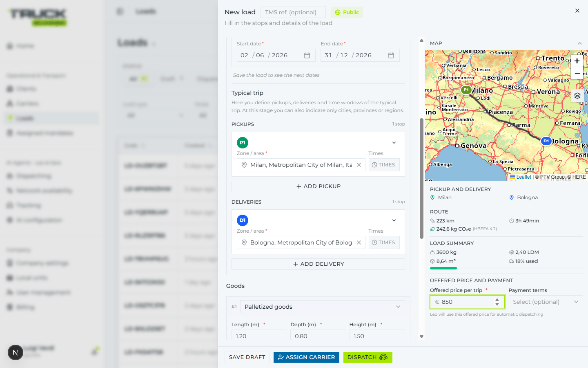Clear the Bologna delivery zone

pos(359,242)
